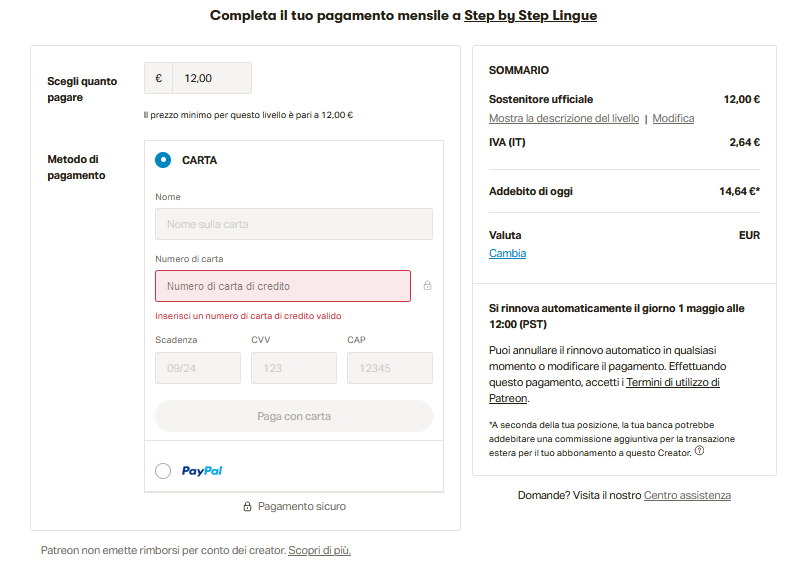Image resolution: width=797 pixels, height=567 pixels.
Task: Select the CARTA payment radio button
Action: (x=163, y=160)
